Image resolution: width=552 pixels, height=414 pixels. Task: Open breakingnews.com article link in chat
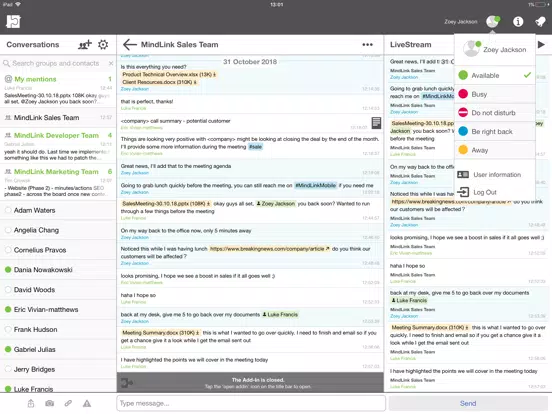click(x=269, y=249)
